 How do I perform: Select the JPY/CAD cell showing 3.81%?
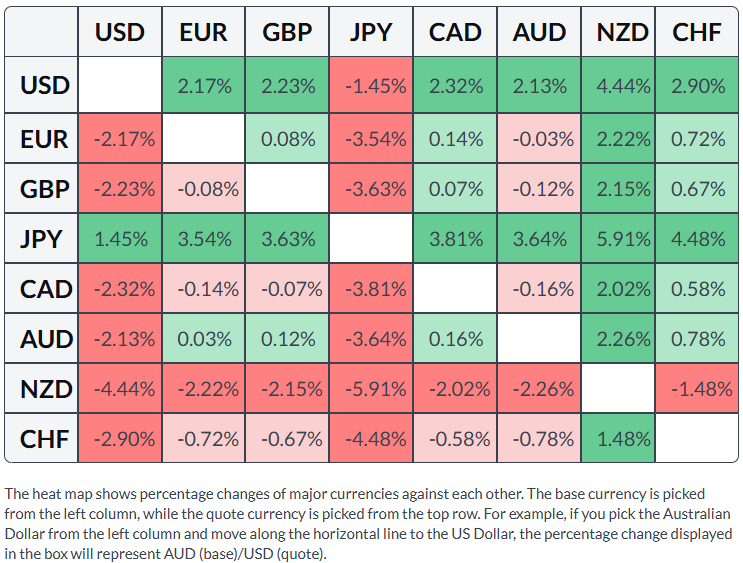pyautogui.click(x=455, y=238)
